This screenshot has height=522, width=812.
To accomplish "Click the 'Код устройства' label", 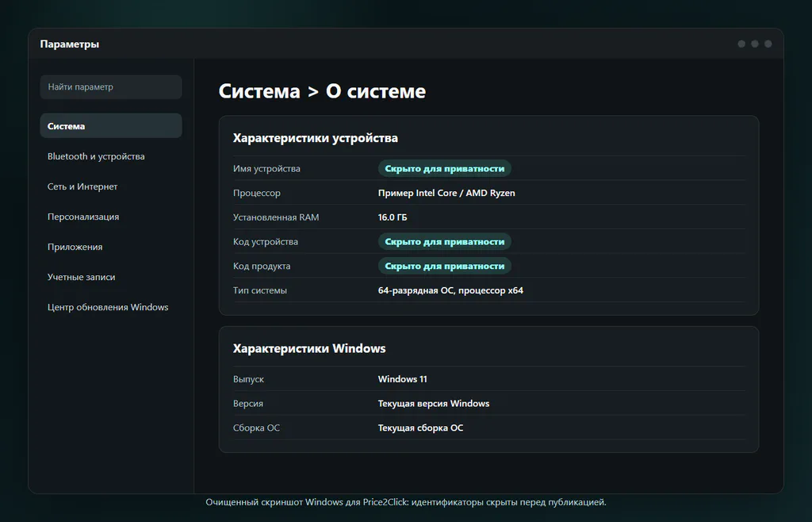I will [266, 242].
